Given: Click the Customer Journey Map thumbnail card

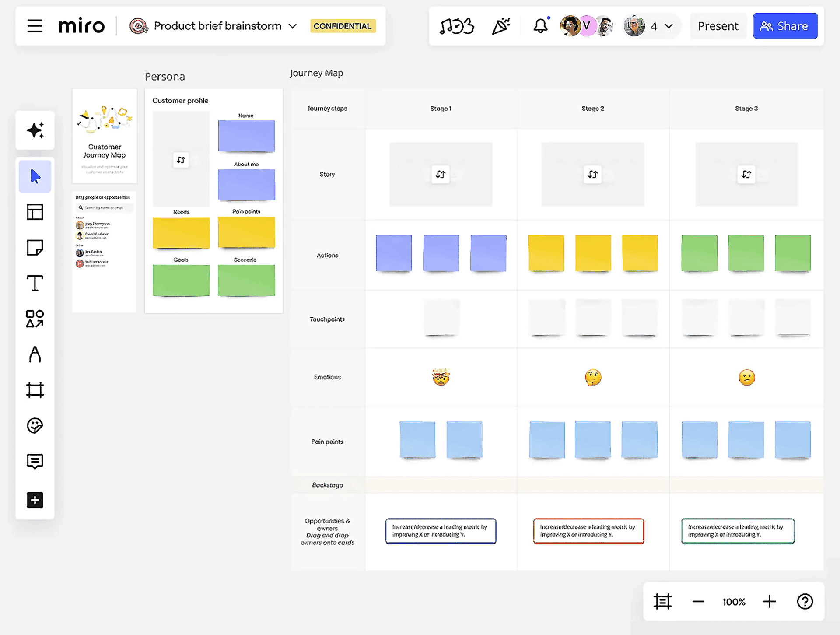Looking at the screenshot, I should coord(105,136).
